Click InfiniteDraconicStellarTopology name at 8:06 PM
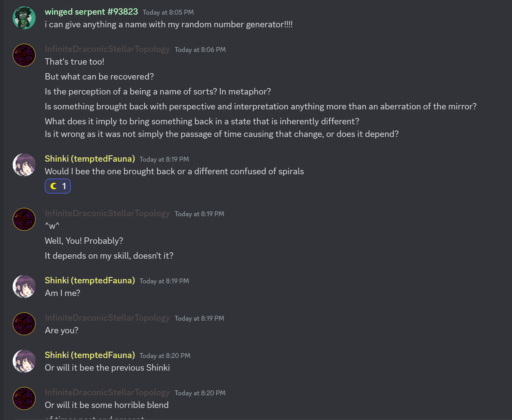 [107, 49]
